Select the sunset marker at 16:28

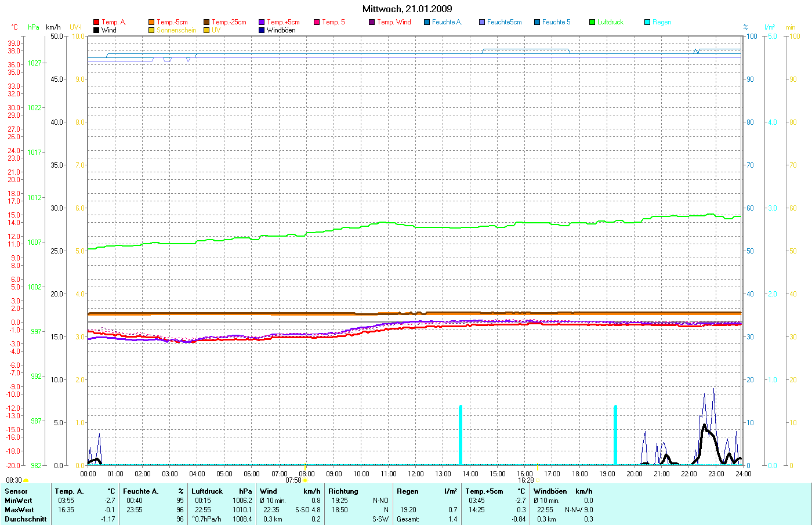coord(537,480)
